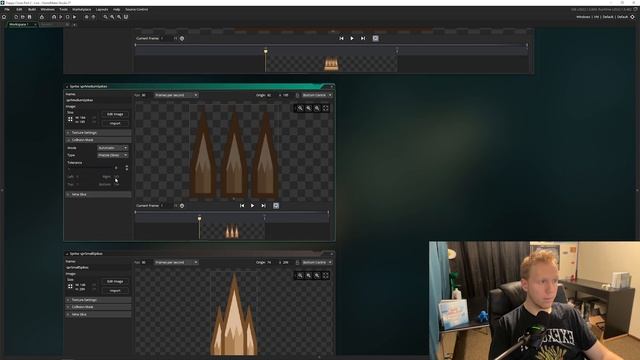The width and height of the screenshot is (640, 360).
Task: Open Bottom Centre origin dropdown in sprSmallSpikes
Action: [317, 262]
